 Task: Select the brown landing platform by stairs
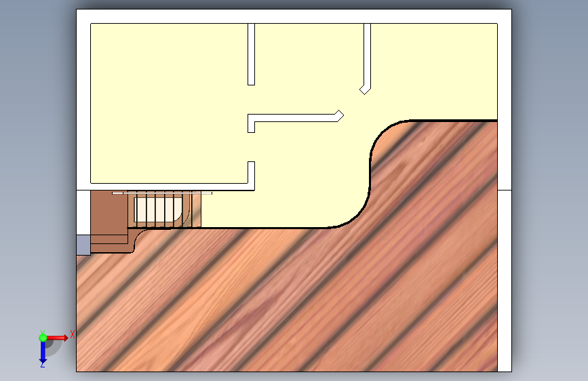[x=109, y=212]
